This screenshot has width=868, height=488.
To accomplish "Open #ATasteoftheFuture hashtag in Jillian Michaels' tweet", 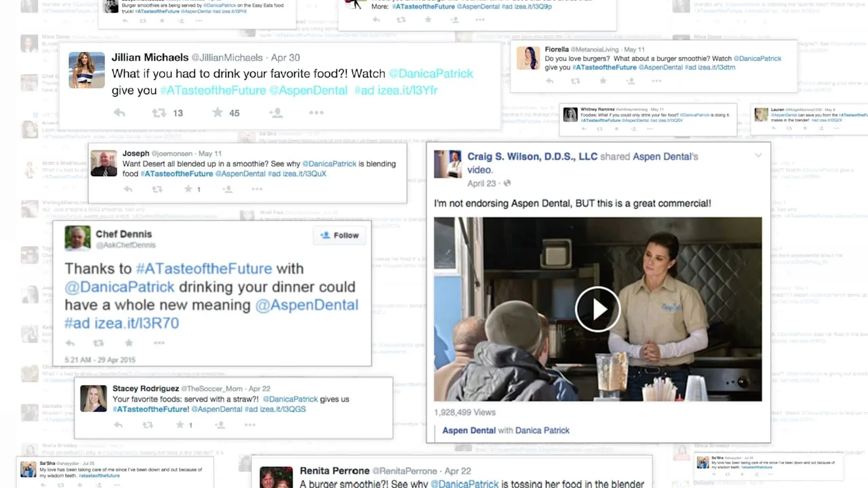I will pyautogui.click(x=213, y=90).
